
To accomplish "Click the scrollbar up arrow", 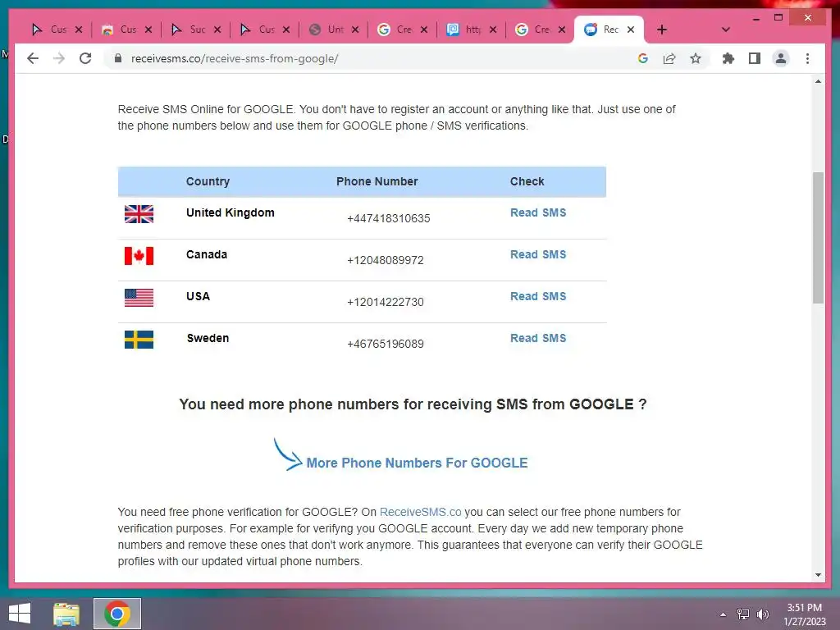I will pos(818,81).
